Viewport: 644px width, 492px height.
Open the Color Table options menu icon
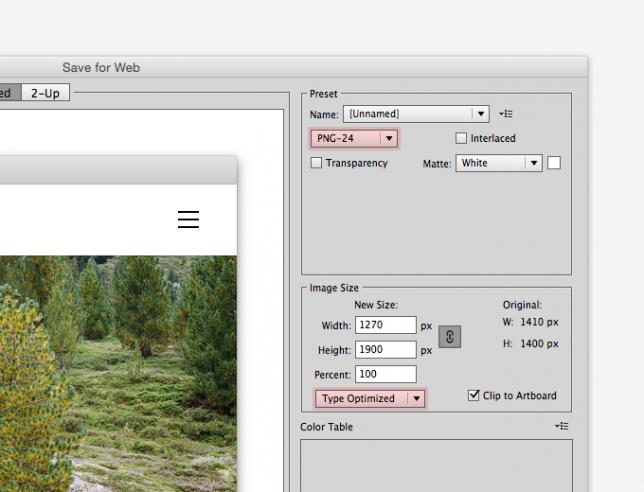point(561,426)
